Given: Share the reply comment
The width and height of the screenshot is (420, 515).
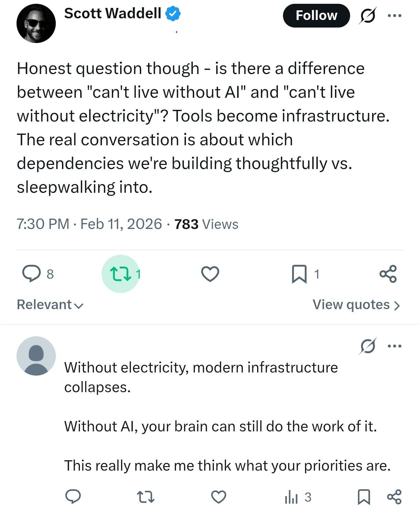Looking at the screenshot, I should [394, 497].
